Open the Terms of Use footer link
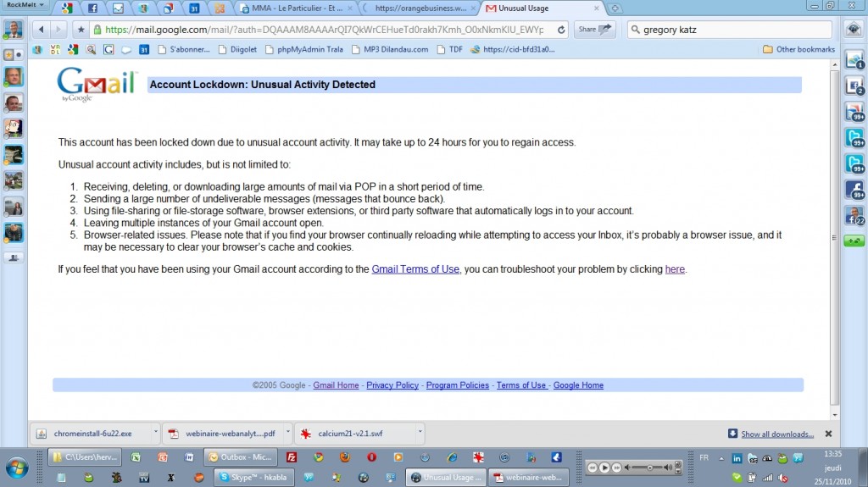The width and height of the screenshot is (868, 487). [x=521, y=385]
